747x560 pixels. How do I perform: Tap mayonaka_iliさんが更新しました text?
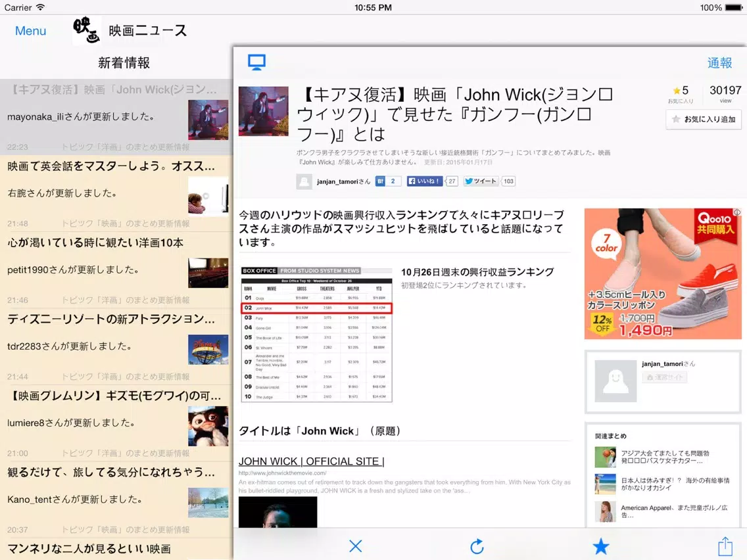(x=80, y=117)
